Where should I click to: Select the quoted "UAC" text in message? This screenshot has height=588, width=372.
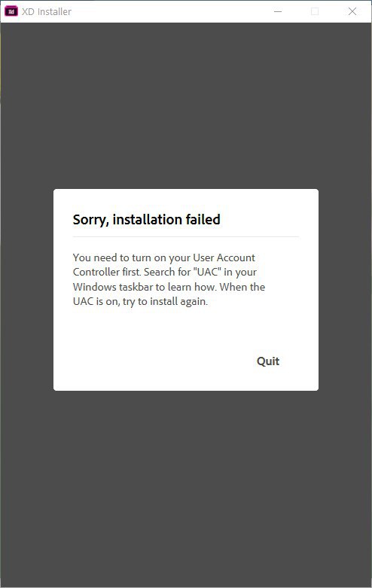(206, 272)
